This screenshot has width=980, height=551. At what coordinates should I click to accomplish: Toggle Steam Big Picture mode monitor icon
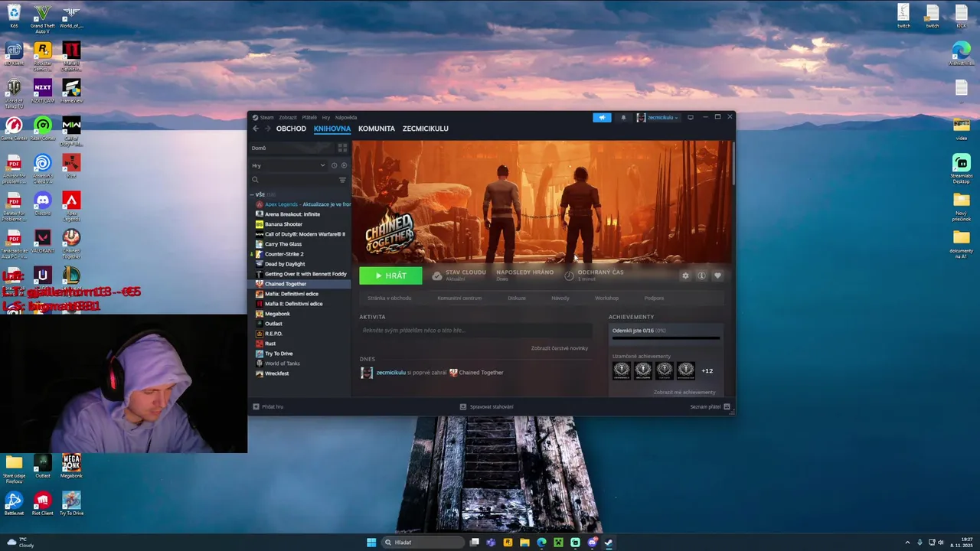tap(690, 117)
